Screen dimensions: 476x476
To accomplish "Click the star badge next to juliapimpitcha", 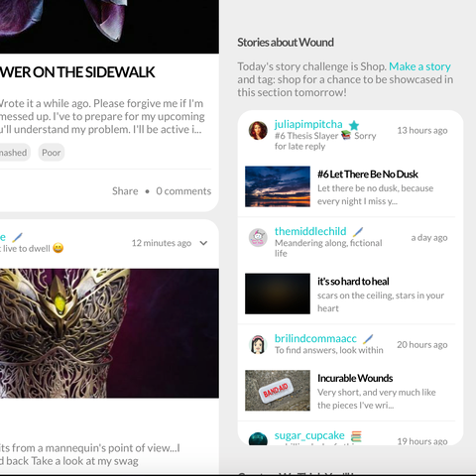I will click(x=354, y=125).
